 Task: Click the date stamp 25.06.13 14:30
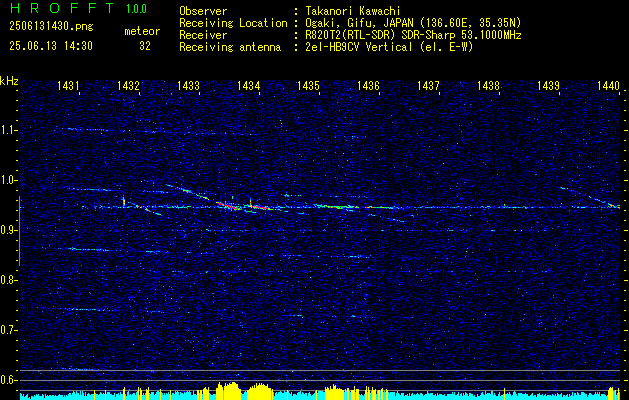[x=51, y=46]
